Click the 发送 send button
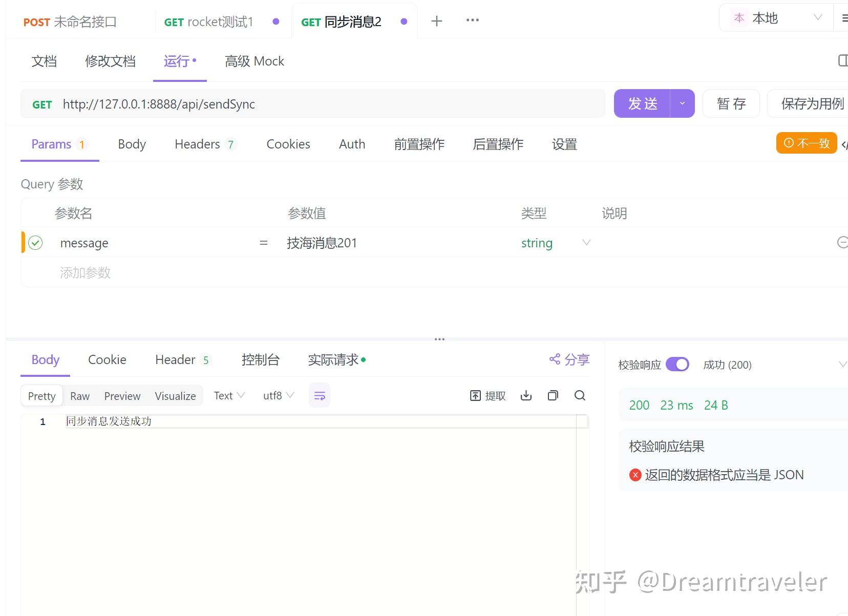 tap(643, 103)
